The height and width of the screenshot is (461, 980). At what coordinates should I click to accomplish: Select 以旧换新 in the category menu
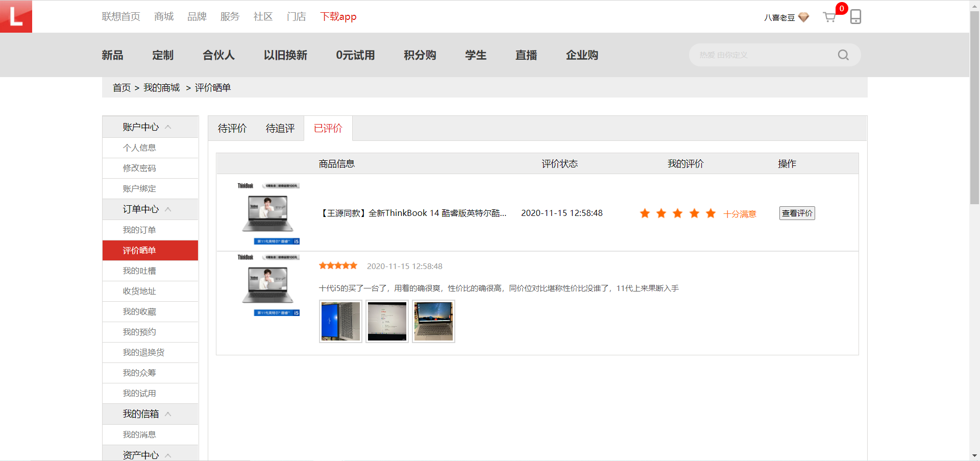pos(285,55)
